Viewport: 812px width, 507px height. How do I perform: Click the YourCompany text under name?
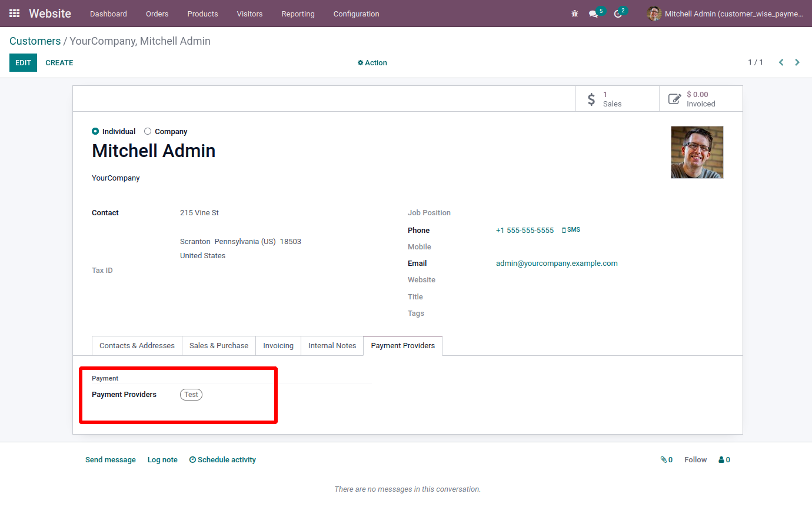pyautogui.click(x=116, y=178)
